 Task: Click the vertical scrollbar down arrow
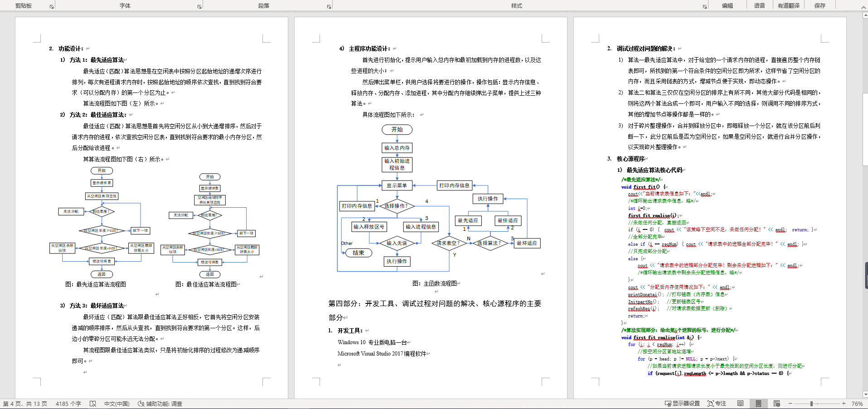pos(865,395)
